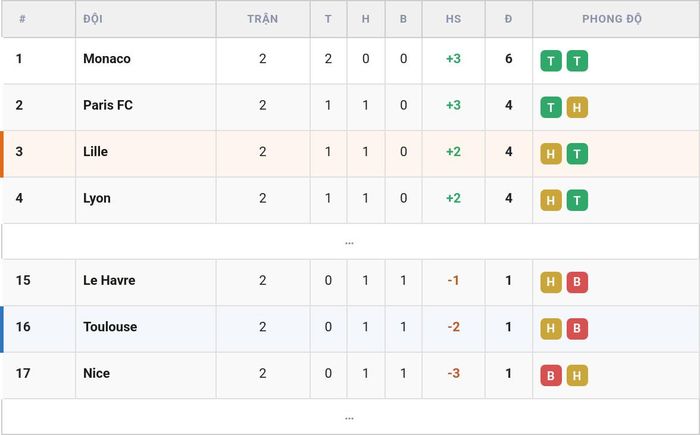The height and width of the screenshot is (435, 700).
Task: Click Nice's yellow H form badge
Action: coord(577,375)
